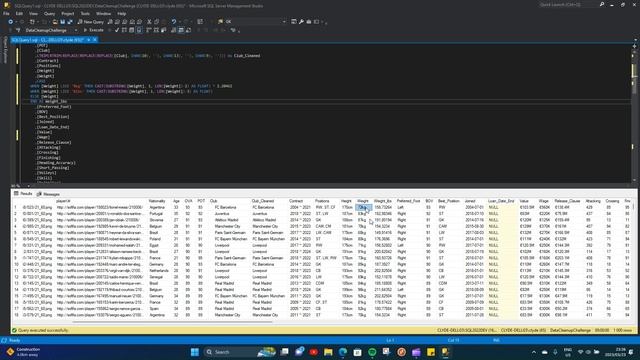Click the New Query toolbar button
Image resolution: width=640 pixels, height=360 pixels.
pyautogui.click(x=91, y=22)
